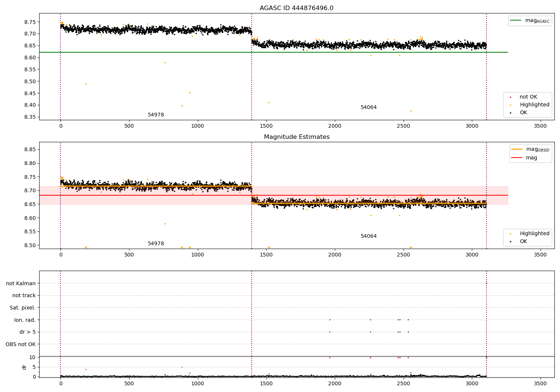Click 'OK' legend entry in the middle plot
The image size is (560, 392).
point(519,242)
